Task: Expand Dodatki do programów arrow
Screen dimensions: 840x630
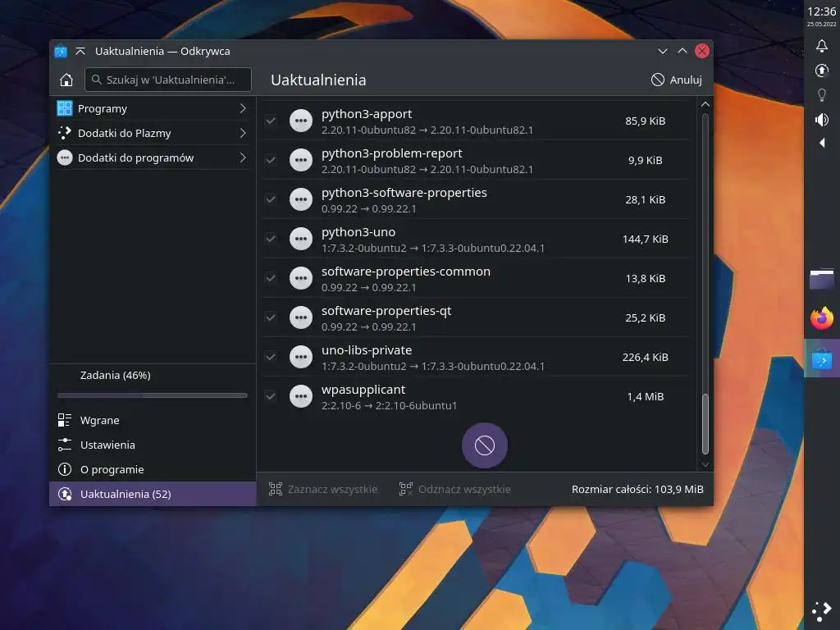Action: [243, 157]
